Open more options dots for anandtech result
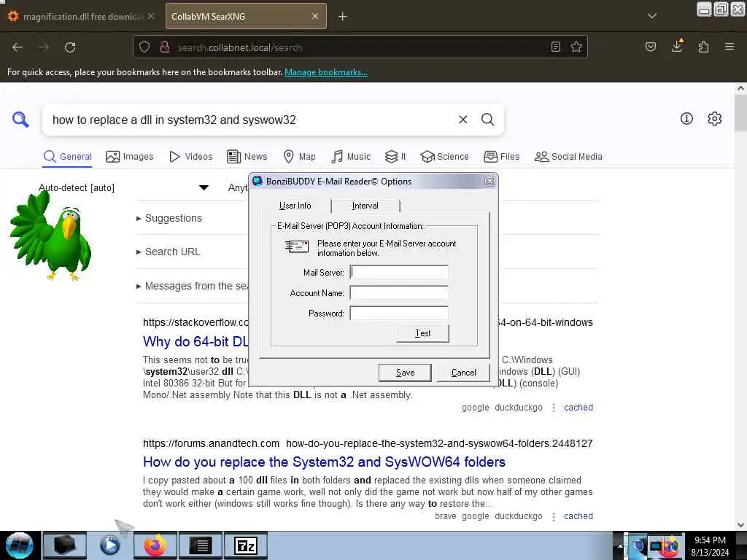Image resolution: width=747 pixels, height=560 pixels. (553, 517)
